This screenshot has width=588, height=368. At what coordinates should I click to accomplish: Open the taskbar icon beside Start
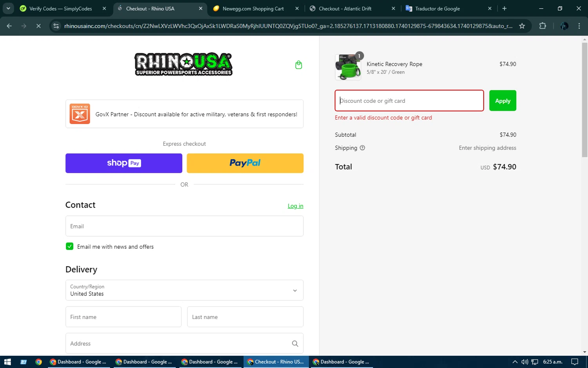click(24, 362)
